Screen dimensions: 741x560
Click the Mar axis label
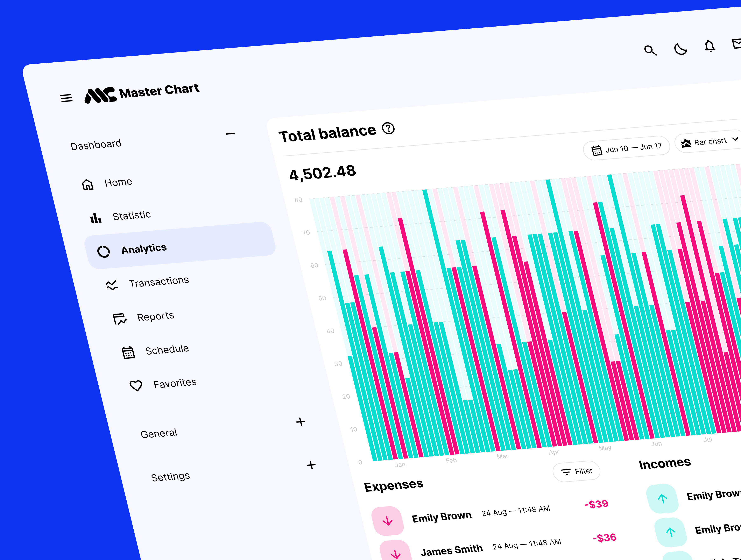(502, 456)
